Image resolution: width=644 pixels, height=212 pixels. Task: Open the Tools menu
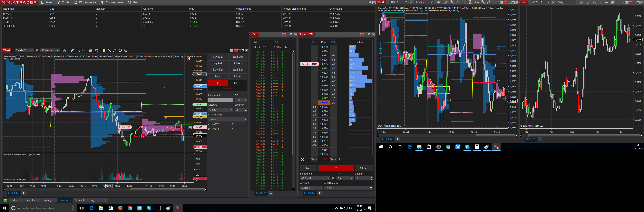click(63, 2)
